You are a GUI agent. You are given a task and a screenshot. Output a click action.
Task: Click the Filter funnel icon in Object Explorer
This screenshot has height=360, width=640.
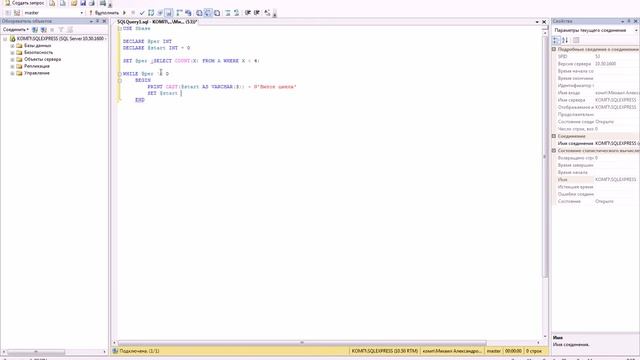[x=61, y=30]
